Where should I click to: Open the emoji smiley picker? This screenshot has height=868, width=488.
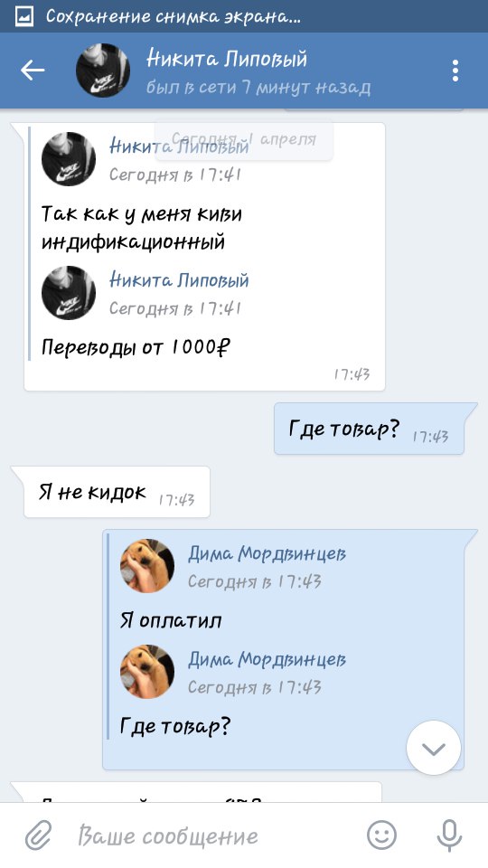381,835
